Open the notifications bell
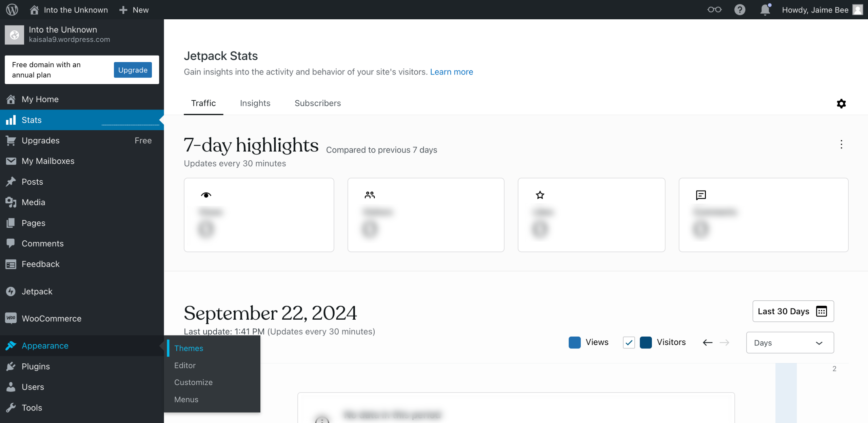 tap(765, 9)
